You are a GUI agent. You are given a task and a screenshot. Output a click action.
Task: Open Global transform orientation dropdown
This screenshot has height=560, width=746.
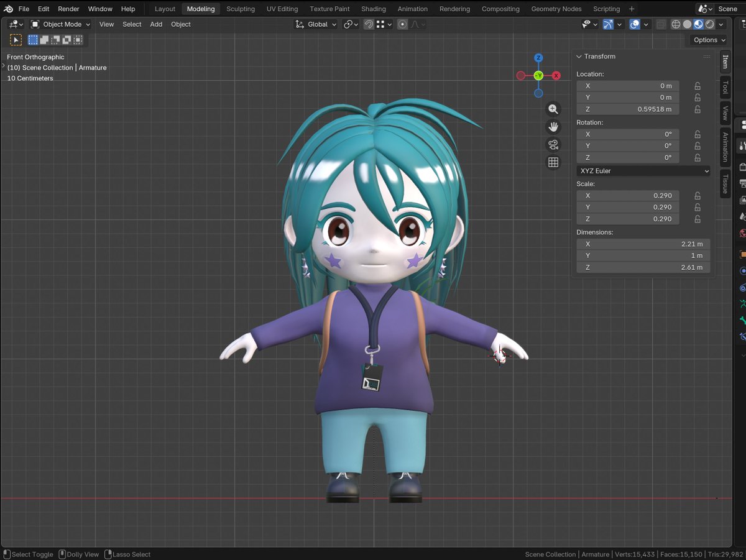point(316,24)
